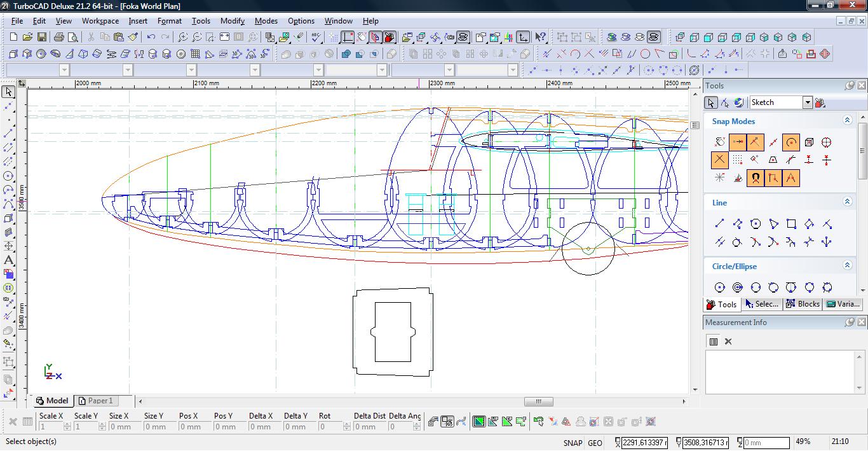Switch to the Blocks palette tab
Image resolution: width=868 pixels, height=451 pixels.
click(803, 304)
